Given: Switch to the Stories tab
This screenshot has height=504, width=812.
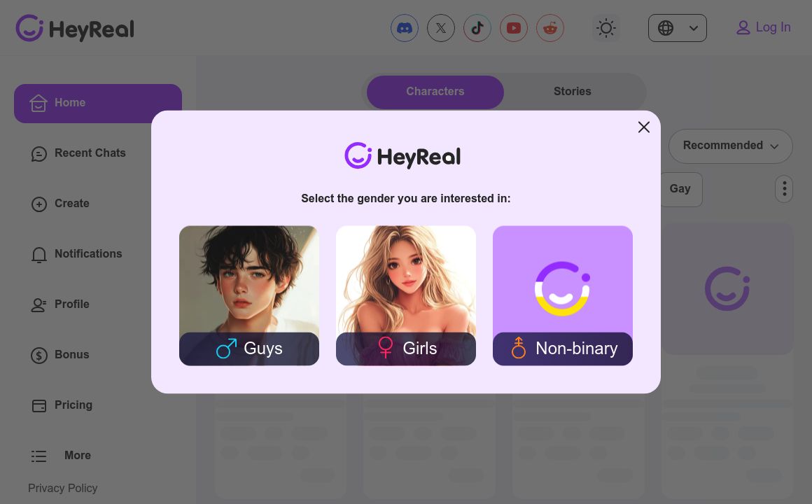Looking at the screenshot, I should click(572, 92).
